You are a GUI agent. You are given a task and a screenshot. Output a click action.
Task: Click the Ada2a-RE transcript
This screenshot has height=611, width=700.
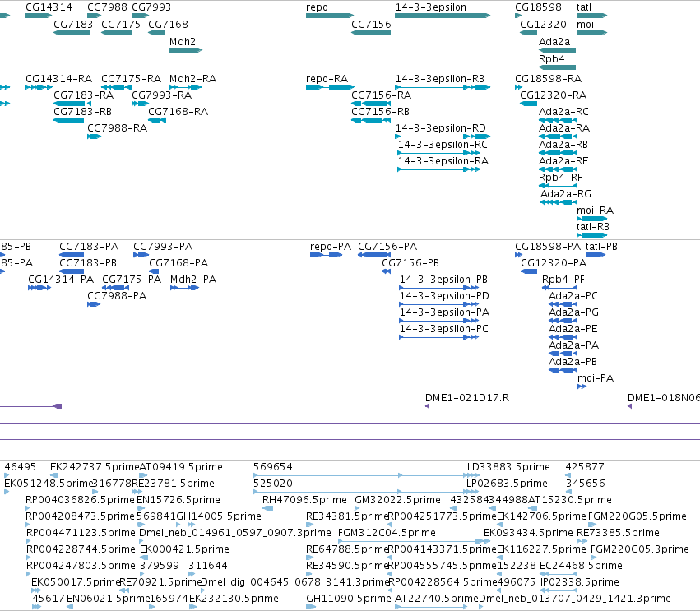(558, 169)
